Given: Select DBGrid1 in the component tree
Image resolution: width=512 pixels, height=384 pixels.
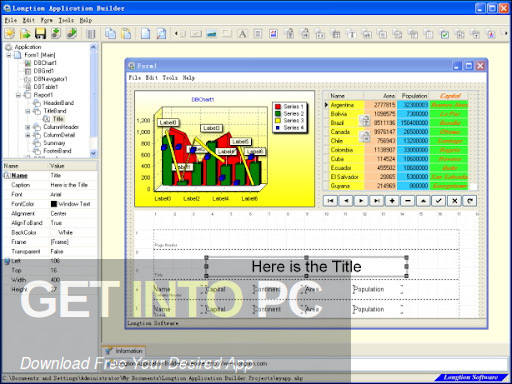Looking at the screenshot, I should click(43, 71).
